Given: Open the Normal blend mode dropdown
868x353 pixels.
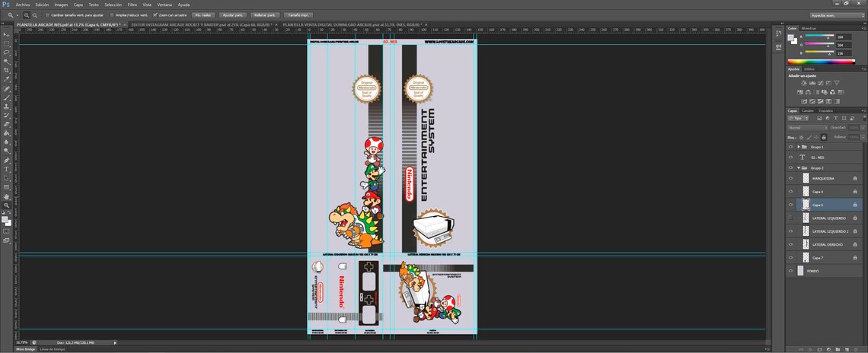Looking at the screenshot, I should tap(808, 128).
